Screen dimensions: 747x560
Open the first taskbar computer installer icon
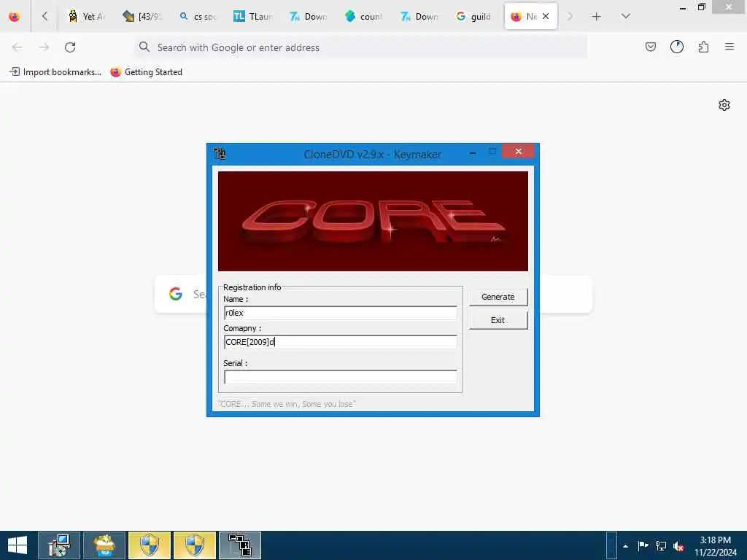click(x=59, y=545)
